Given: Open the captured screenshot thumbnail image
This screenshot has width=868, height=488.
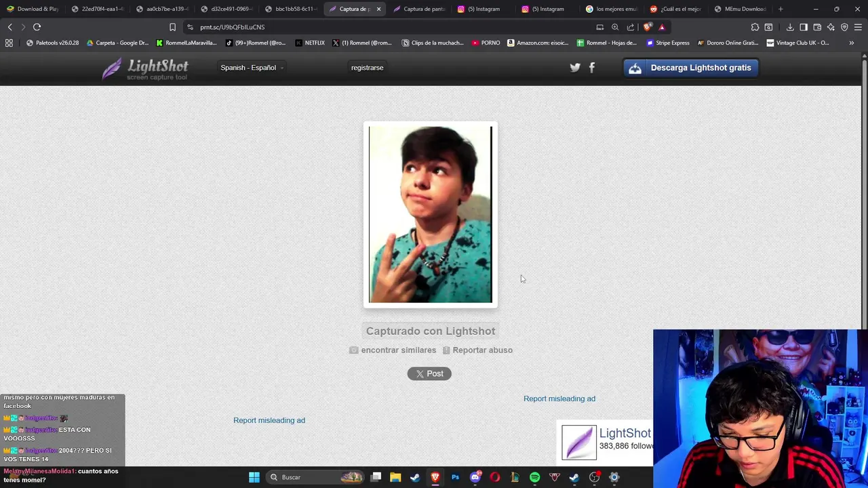Looking at the screenshot, I should [431, 214].
